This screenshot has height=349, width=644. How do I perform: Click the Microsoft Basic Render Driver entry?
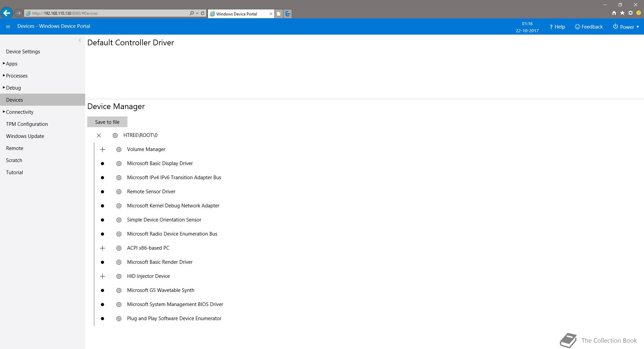coord(160,262)
